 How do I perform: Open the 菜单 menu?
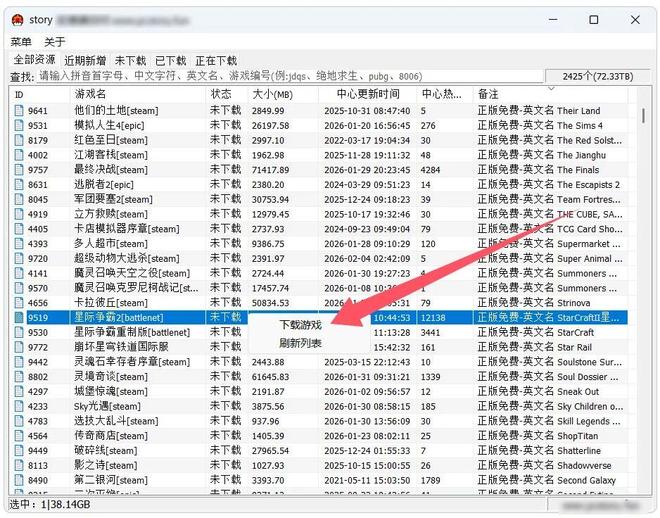click(x=21, y=42)
